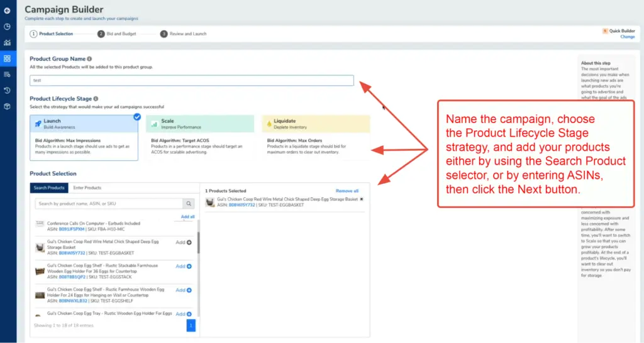Viewport: 644px width, 343px height.
Task: Switch to the Search Products tab
Action: coord(49,188)
